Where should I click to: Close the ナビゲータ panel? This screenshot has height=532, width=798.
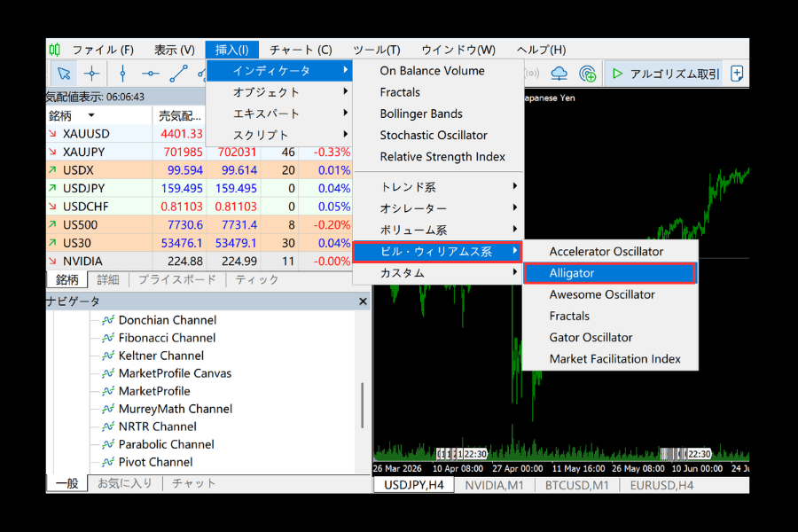pos(363,301)
